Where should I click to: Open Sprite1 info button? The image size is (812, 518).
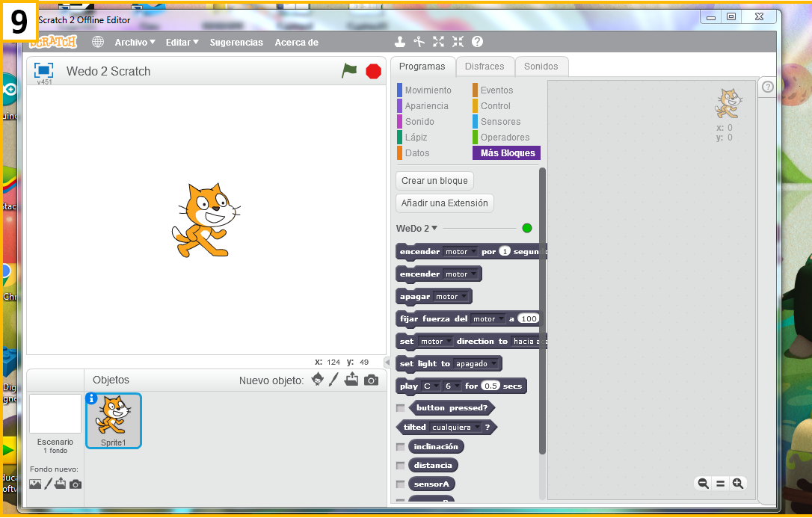[92, 398]
